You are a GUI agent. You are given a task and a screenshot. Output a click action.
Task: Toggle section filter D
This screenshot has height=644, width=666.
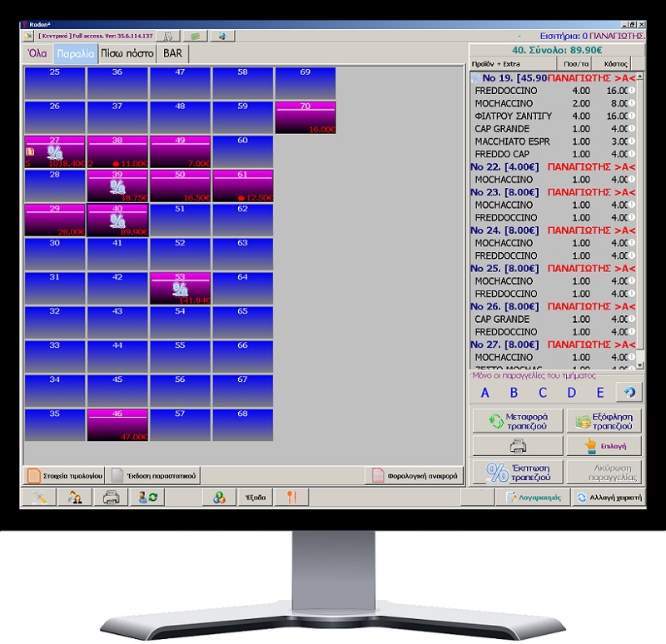pyautogui.click(x=571, y=393)
